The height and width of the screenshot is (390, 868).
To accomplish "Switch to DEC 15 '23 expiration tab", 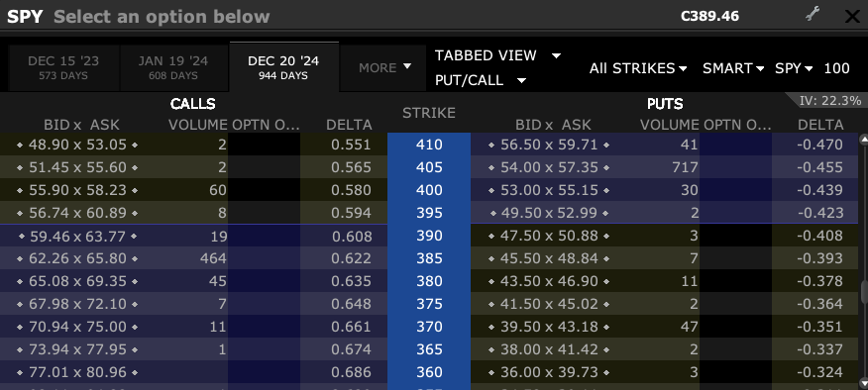I will (63, 67).
